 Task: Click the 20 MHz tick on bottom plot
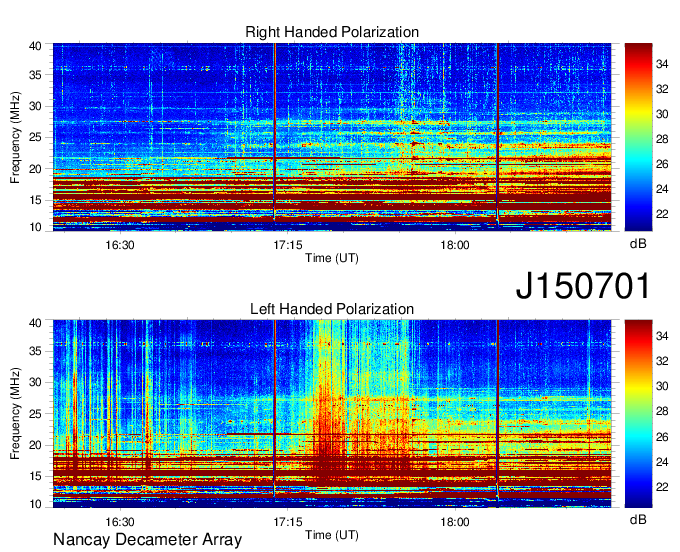(x=36, y=445)
